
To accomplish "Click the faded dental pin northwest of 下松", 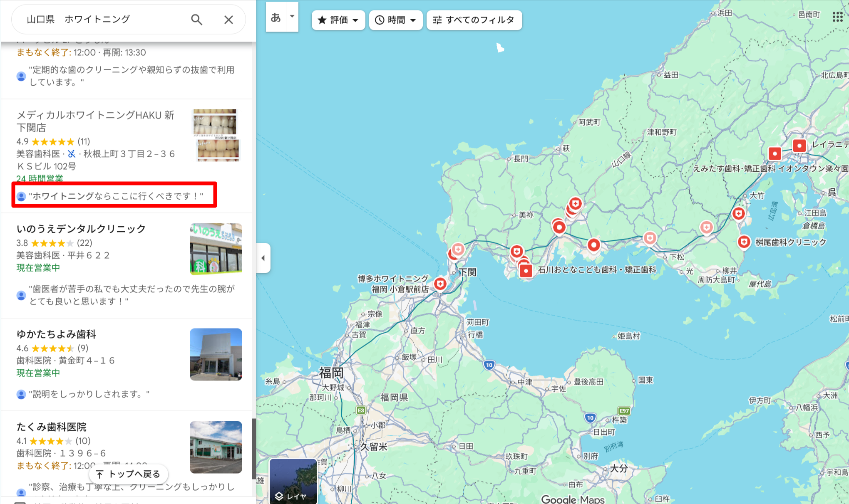I will point(650,238).
